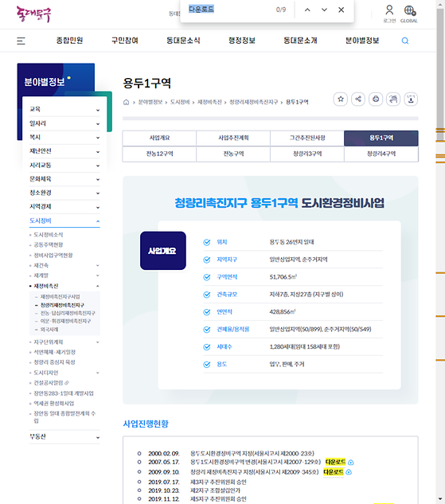Image resolution: width=445 pixels, height=504 pixels.
Task: Click the scrollbar down arrow
Action: click(x=440, y=499)
